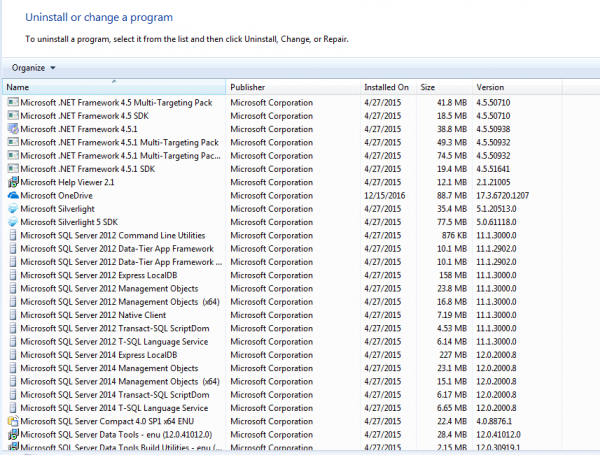The height and width of the screenshot is (455, 600).
Task: Select Microsoft Help Viewer 2.1 entry
Action: point(67,182)
